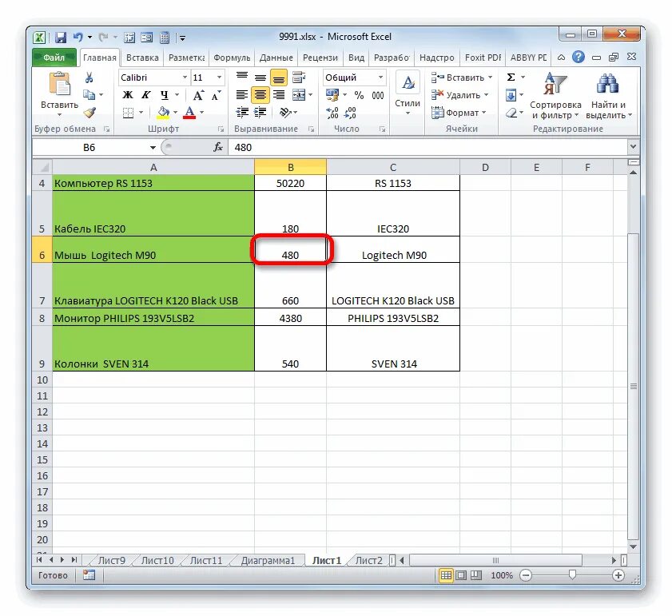This screenshot has height=616, width=672.
Task: Click the AutoSum sigma icon
Action: click(x=511, y=77)
